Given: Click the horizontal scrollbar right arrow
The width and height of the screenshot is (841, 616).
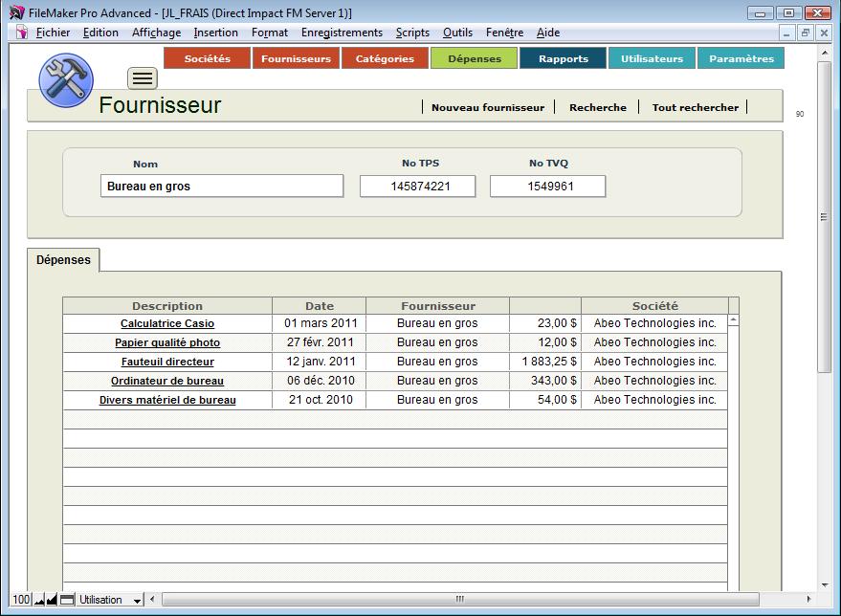Looking at the screenshot, I should click(x=808, y=599).
